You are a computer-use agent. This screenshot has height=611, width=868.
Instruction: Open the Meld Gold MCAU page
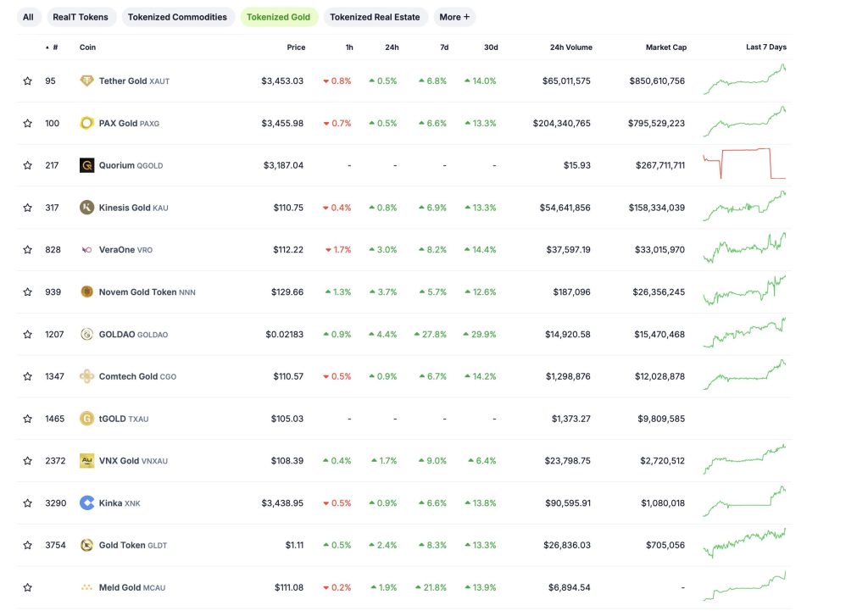click(x=131, y=587)
